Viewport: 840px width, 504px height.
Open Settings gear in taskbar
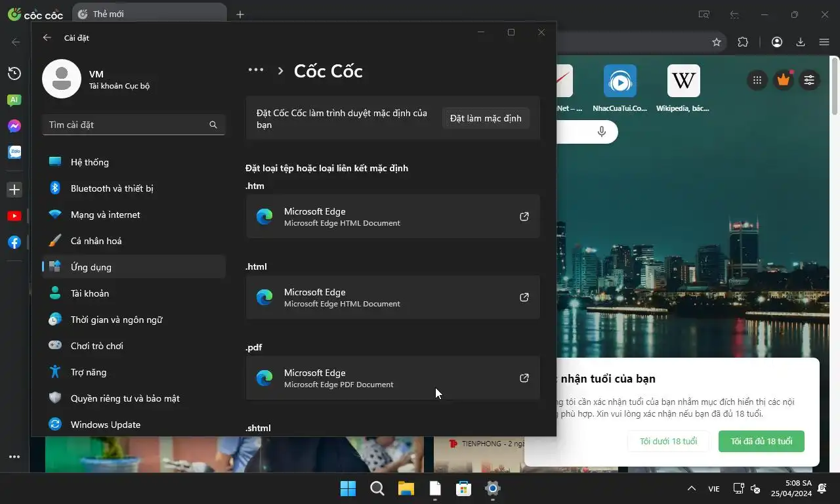point(492,488)
